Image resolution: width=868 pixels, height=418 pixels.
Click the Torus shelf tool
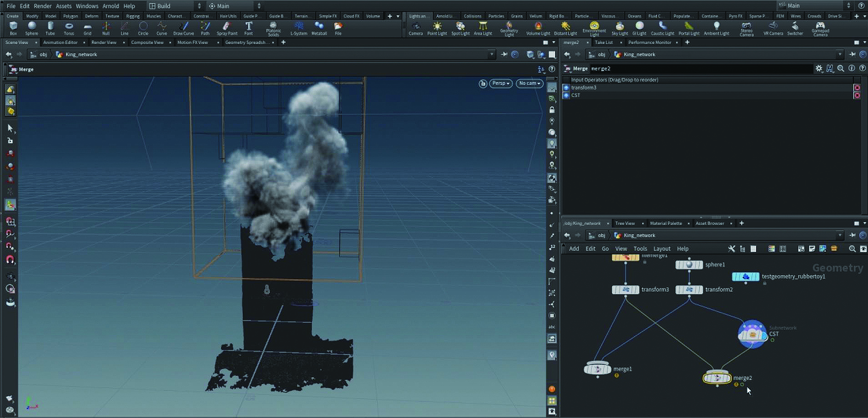point(69,28)
